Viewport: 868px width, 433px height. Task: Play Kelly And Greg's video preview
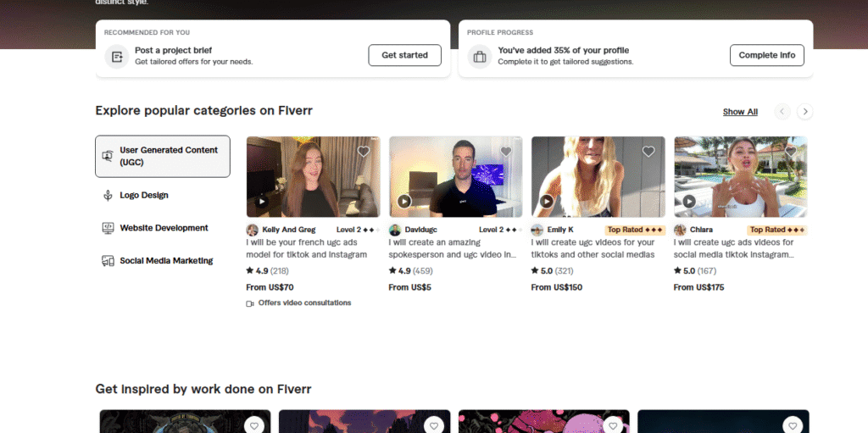(262, 202)
